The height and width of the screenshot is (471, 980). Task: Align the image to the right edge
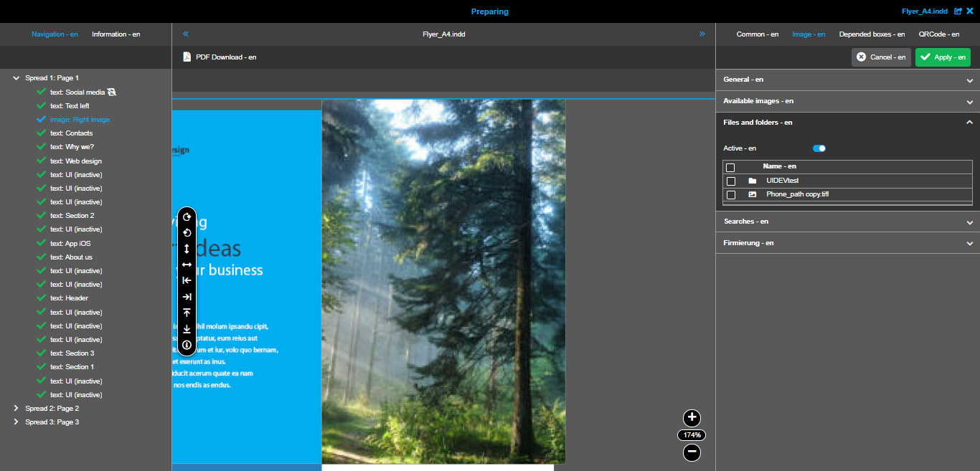(187, 296)
